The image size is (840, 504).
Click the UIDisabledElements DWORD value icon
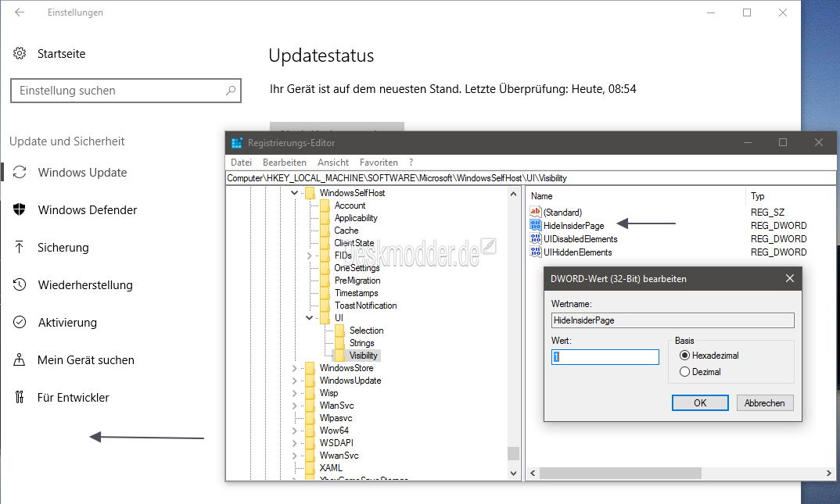[535, 238]
